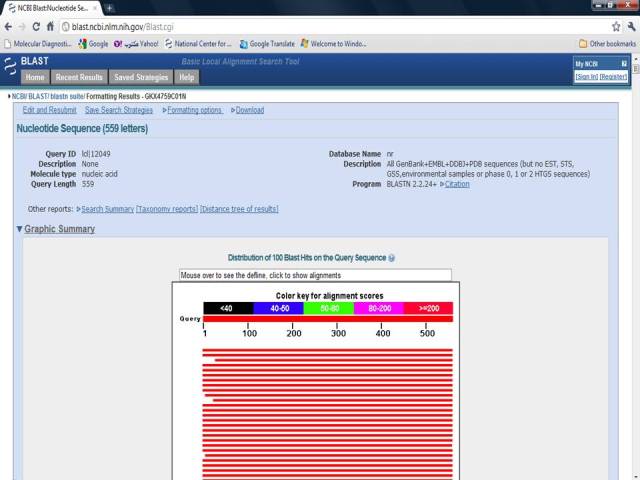The image size is (640, 480).
Task: Open the Recent Results tab
Action: pos(79,77)
